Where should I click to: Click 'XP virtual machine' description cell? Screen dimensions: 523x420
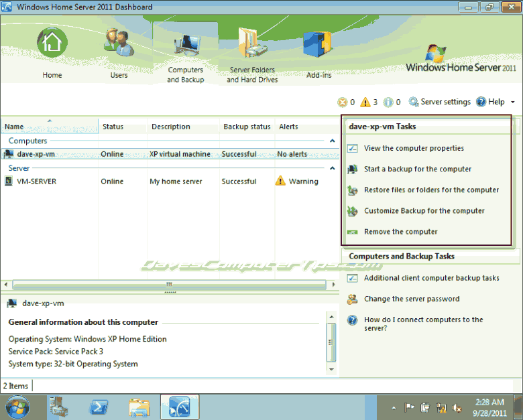[180, 154]
